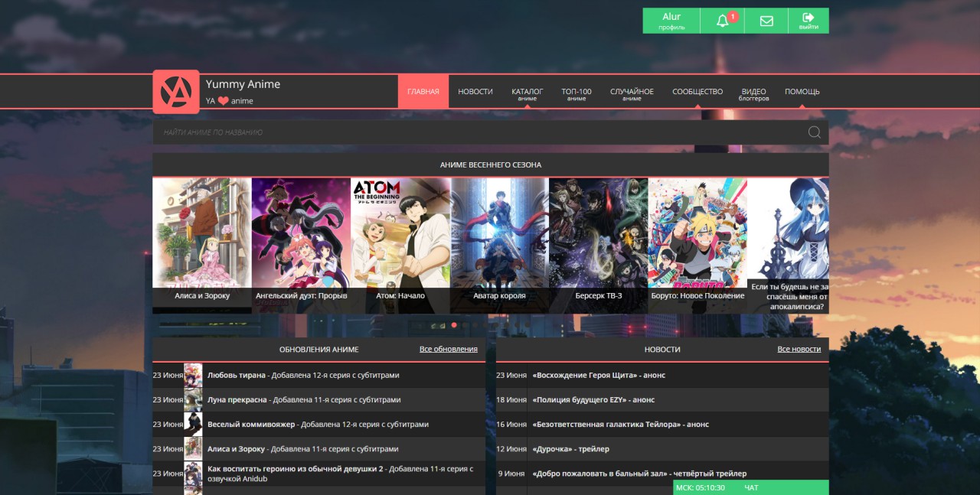Viewport: 980px width, 495px height.
Task: Open the Берсерк ТВ-3 poster
Action: point(598,233)
